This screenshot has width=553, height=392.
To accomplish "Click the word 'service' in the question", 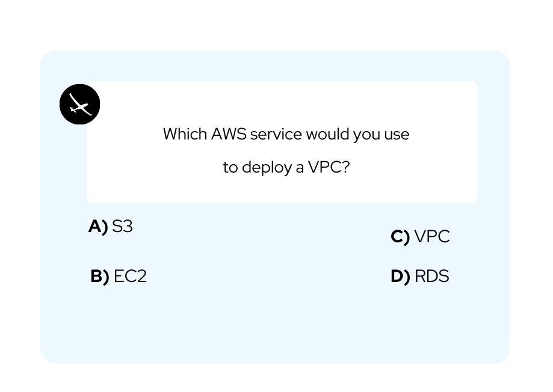I will (276, 134).
